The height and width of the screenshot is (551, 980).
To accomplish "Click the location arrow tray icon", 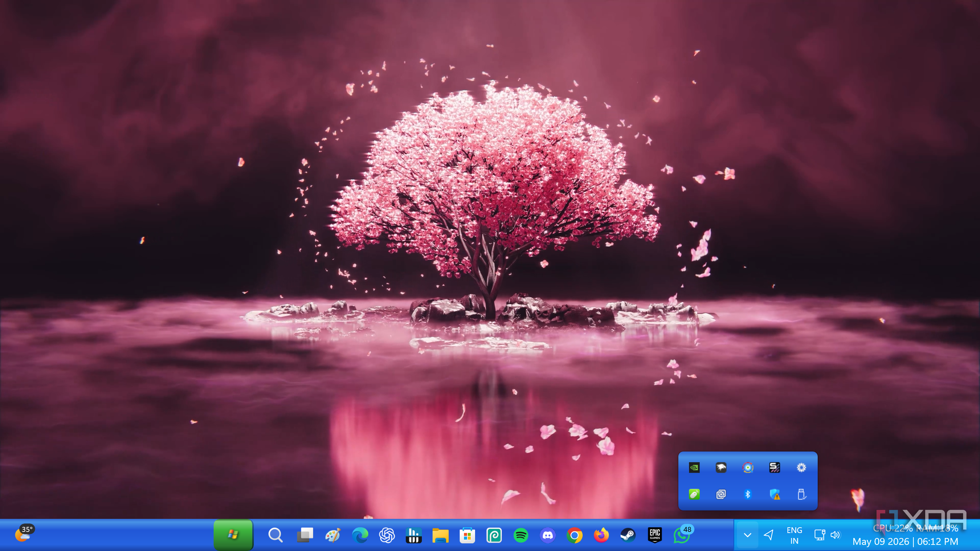I will pos(769,535).
